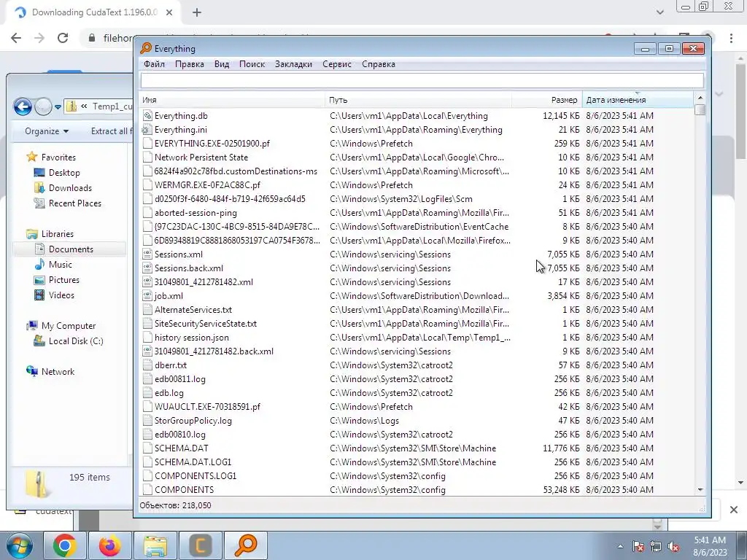Click the Everything.db file icon
Image resolution: width=747 pixels, height=560 pixels.
[x=147, y=116]
